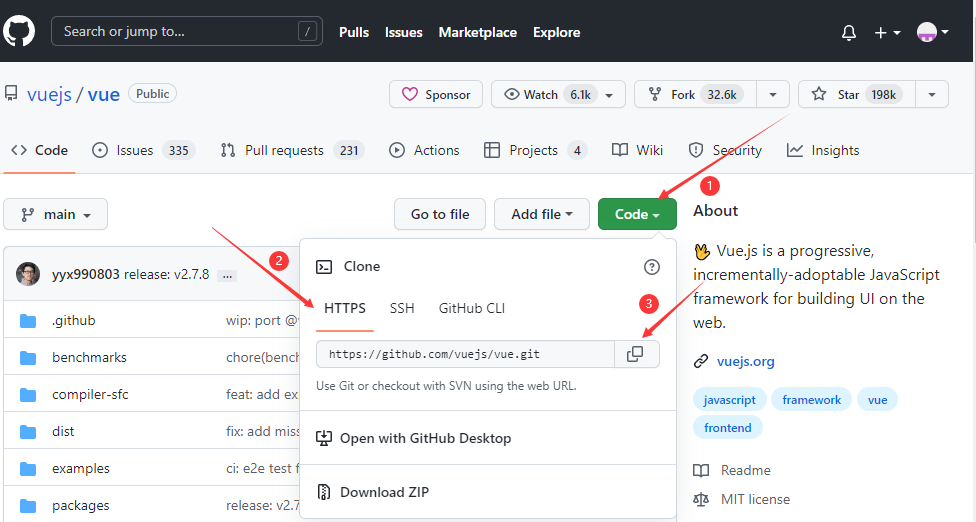Switch to the SSH clone tab
976x522 pixels.
tap(402, 309)
